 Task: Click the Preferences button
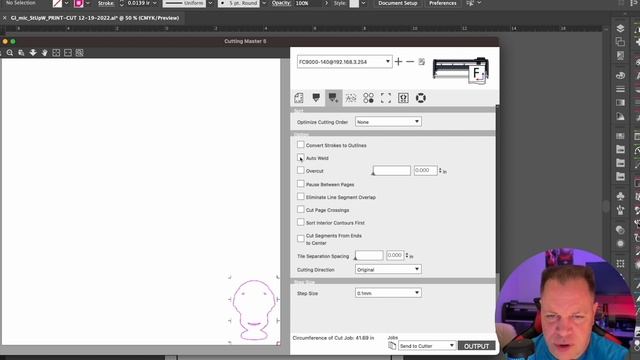442,3
